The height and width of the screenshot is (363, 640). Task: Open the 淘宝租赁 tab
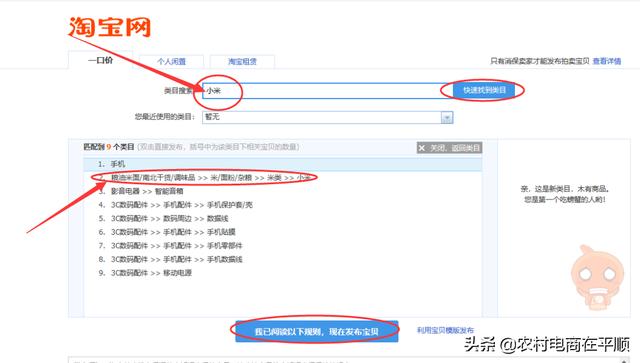coord(242,62)
